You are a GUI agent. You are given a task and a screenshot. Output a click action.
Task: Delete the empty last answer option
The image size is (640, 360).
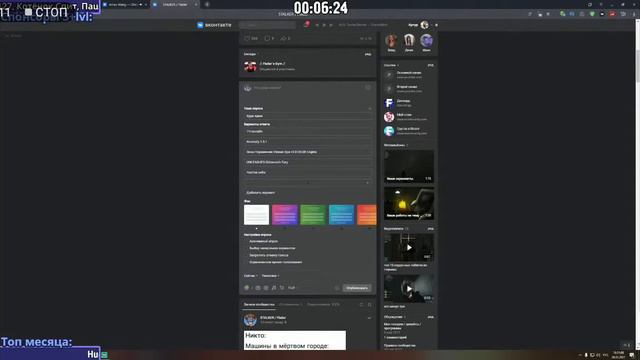(x=368, y=182)
